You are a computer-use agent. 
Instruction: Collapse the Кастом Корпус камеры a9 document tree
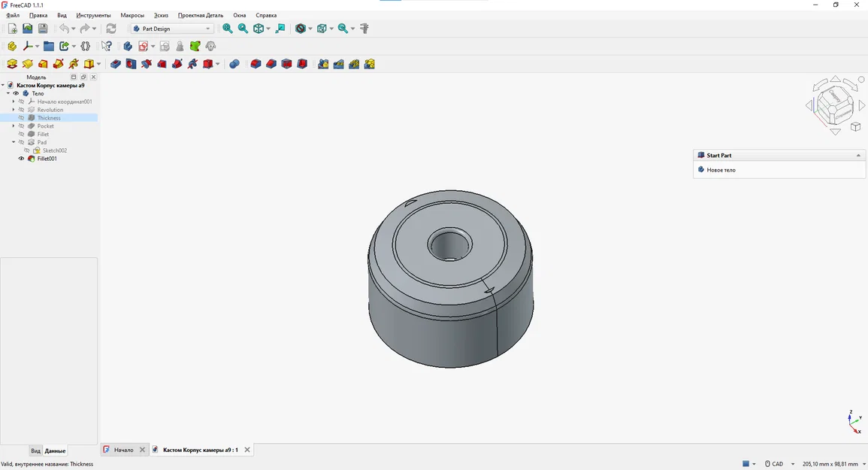click(3, 86)
